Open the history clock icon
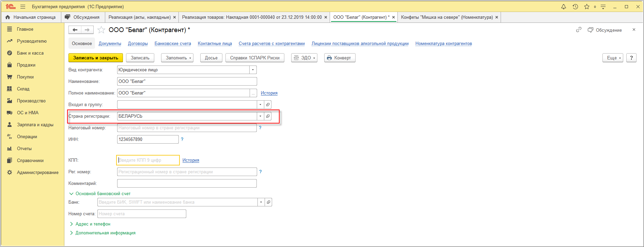This screenshot has height=247, width=644. pyautogui.click(x=575, y=6)
